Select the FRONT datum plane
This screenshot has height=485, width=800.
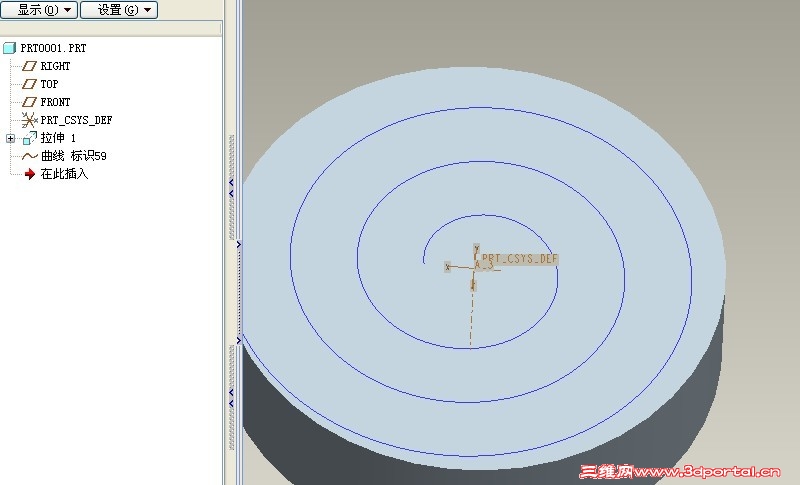(x=55, y=102)
